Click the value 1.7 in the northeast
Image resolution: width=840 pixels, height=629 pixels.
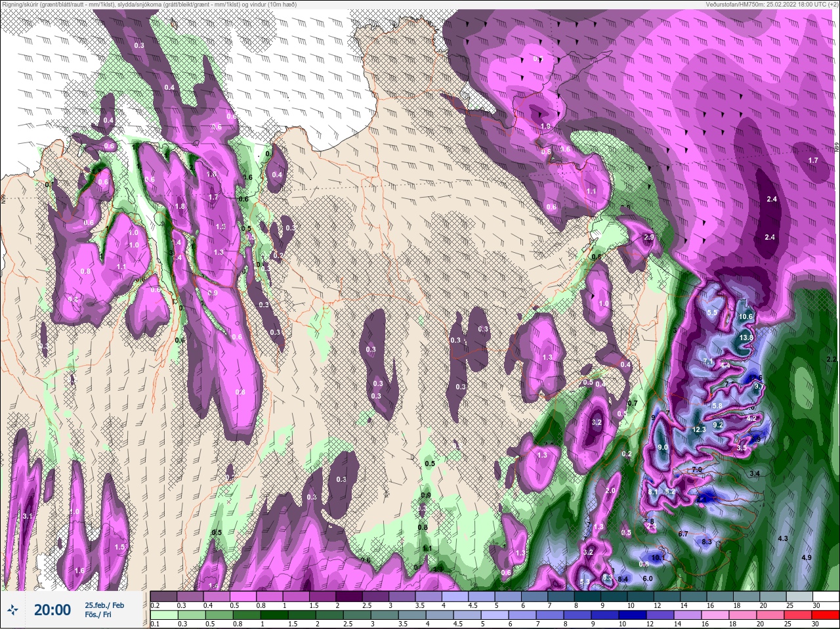[x=813, y=160]
